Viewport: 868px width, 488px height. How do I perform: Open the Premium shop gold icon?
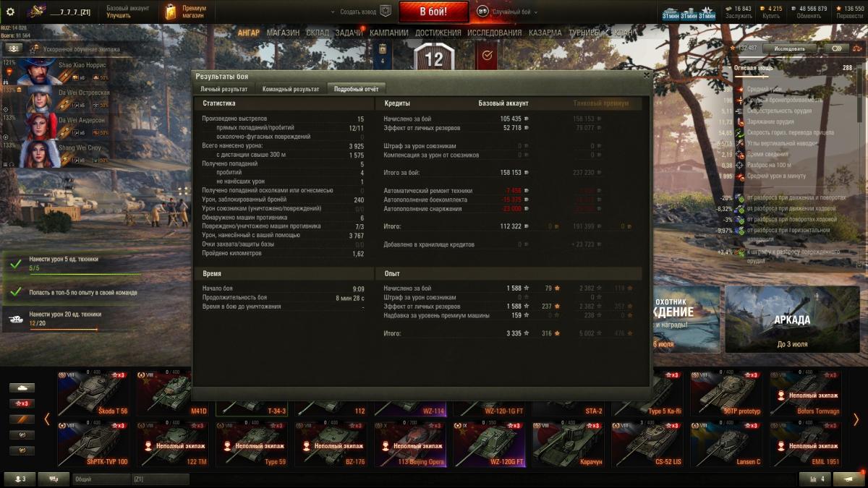click(x=170, y=12)
